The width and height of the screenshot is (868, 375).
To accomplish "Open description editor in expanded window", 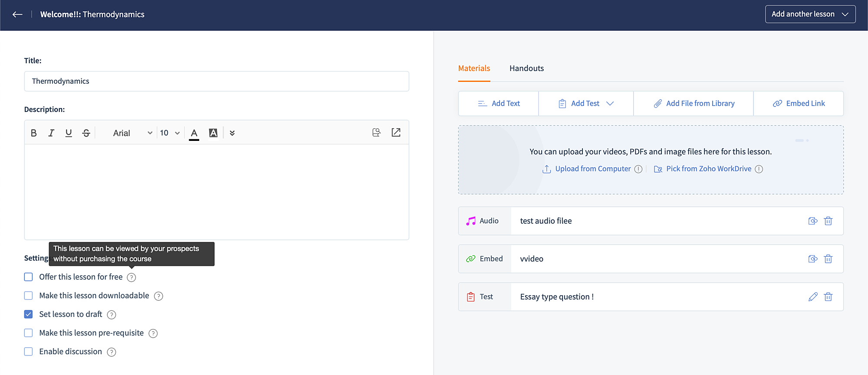I will coord(396,133).
